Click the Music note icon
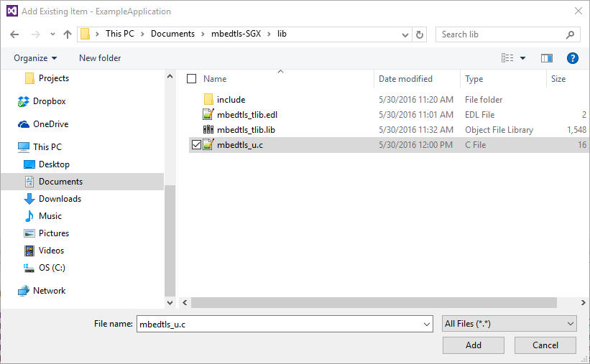 [29, 216]
